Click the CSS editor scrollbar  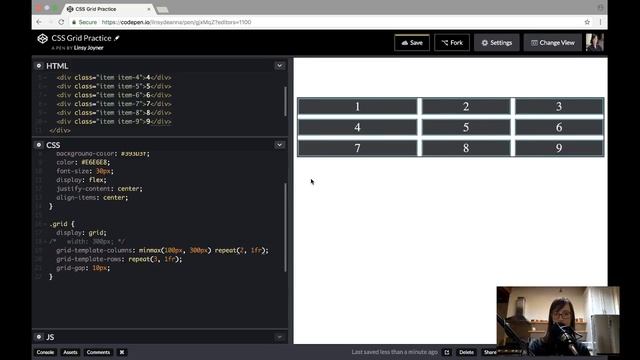(285, 227)
